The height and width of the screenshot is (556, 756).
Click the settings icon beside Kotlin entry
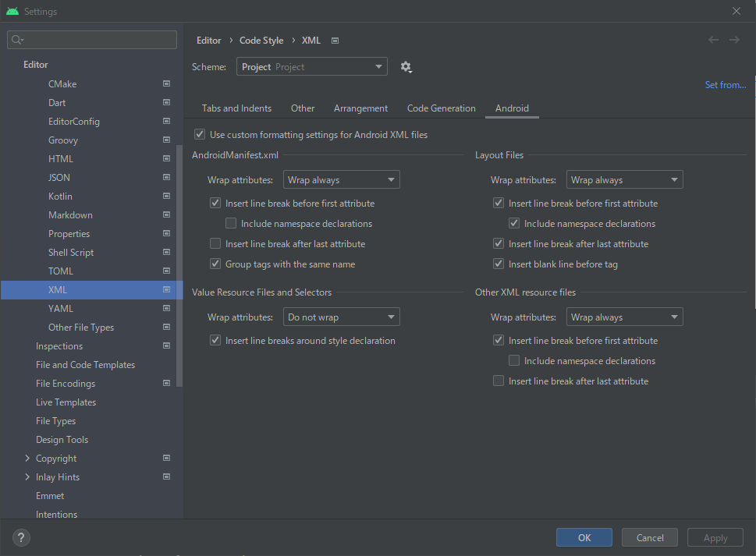click(x=165, y=196)
